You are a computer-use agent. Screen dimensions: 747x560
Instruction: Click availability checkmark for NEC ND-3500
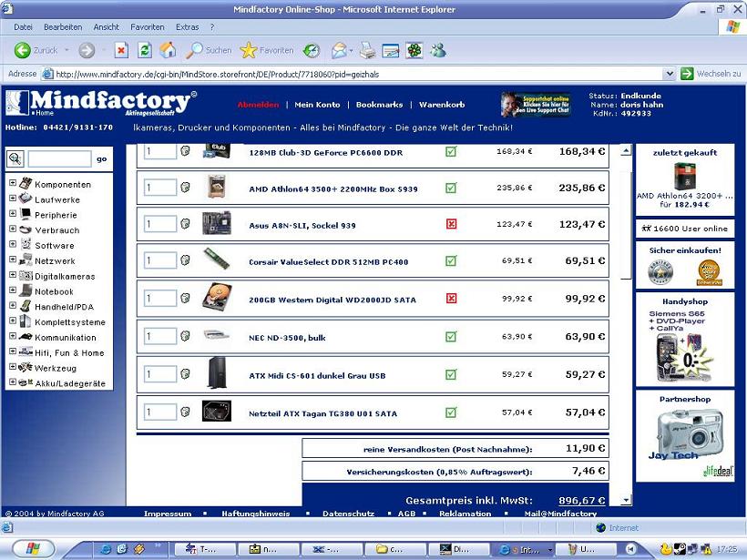pos(451,337)
